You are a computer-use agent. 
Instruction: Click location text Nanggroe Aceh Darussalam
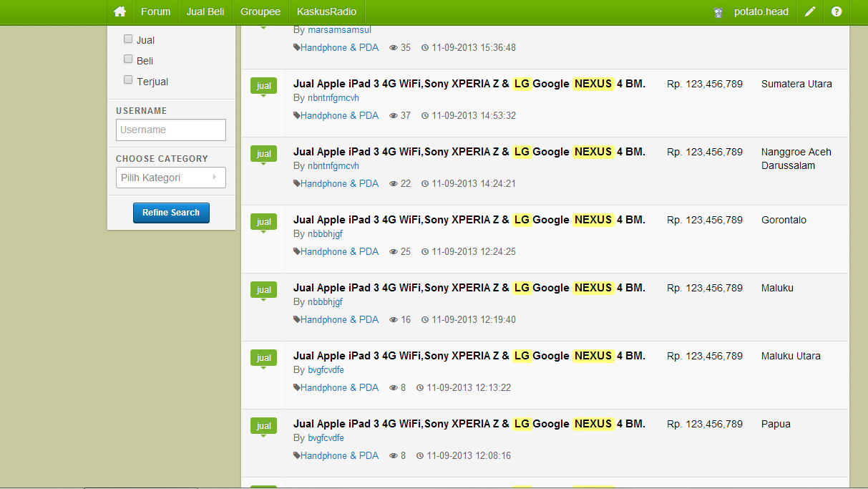tap(796, 159)
